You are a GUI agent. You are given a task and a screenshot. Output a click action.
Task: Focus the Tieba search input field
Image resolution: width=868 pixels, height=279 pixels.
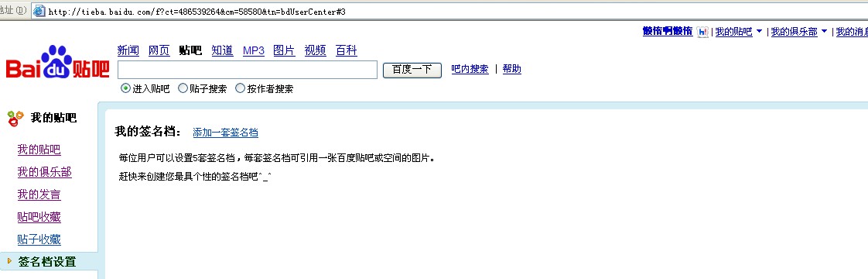pyautogui.click(x=248, y=70)
